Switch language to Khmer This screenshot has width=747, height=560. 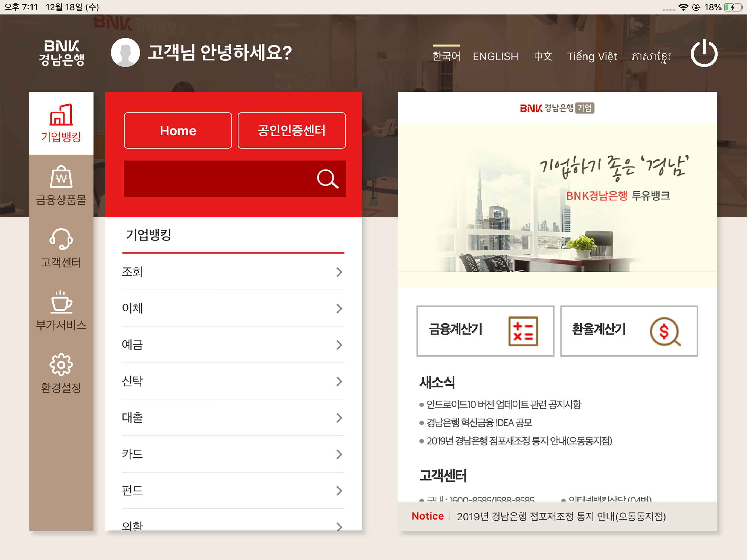tap(651, 57)
